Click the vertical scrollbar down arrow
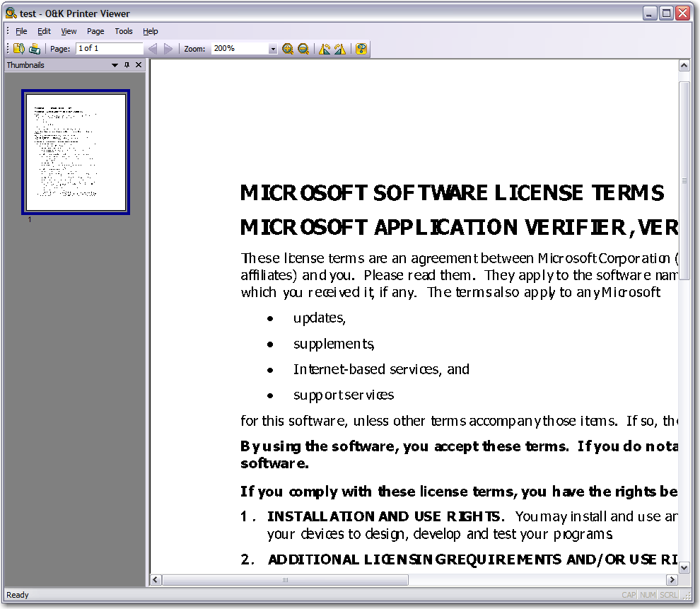 point(684,567)
